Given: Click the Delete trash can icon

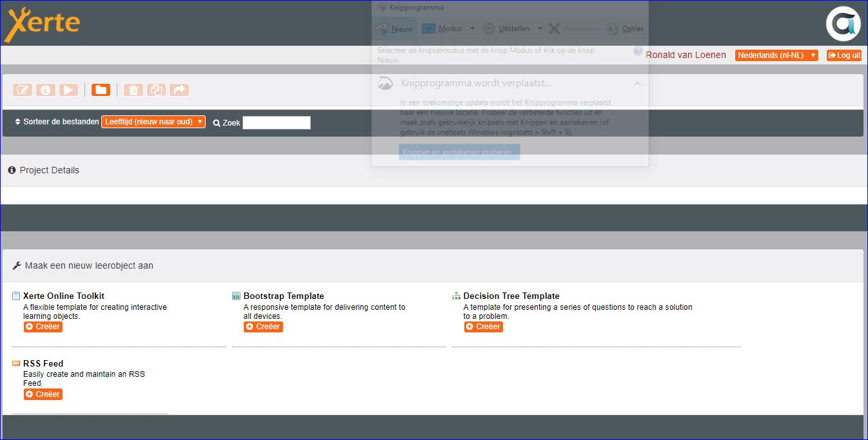Looking at the screenshot, I should pyautogui.click(x=133, y=90).
